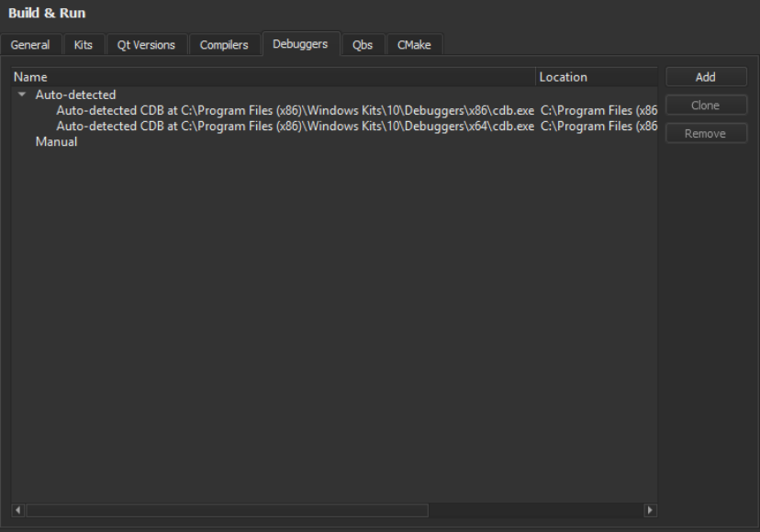Click the Clone button
This screenshot has height=532, width=760.
pyautogui.click(x=706, y=105)
